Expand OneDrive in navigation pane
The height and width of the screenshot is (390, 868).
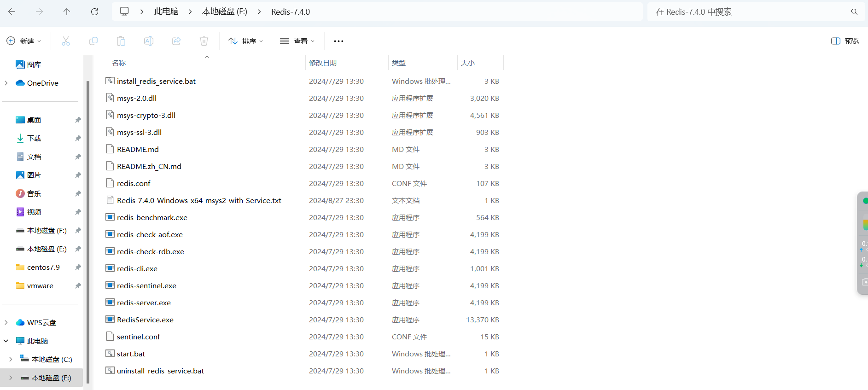coord(6,83)
